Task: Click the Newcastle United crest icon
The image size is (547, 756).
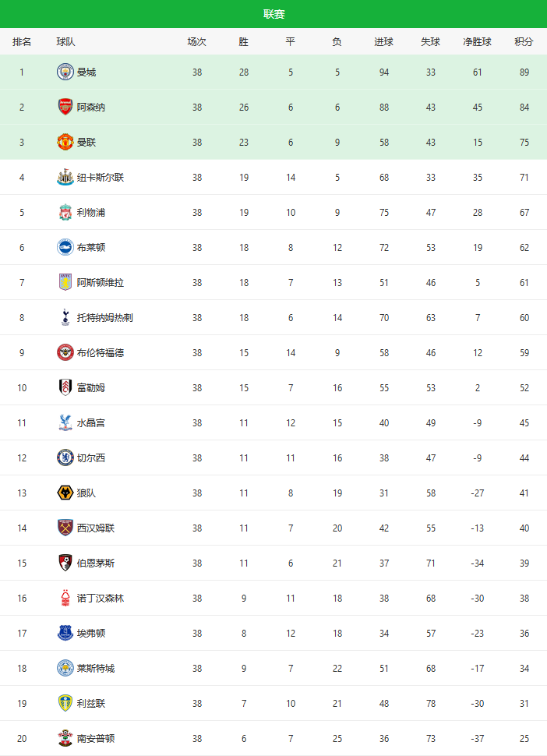Action: 65,177
